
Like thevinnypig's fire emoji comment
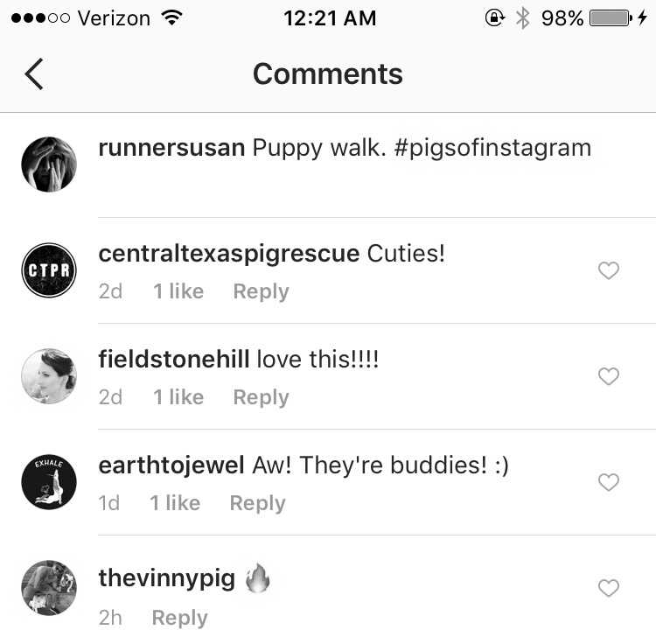pyautogui.click(x=608, y=588)
